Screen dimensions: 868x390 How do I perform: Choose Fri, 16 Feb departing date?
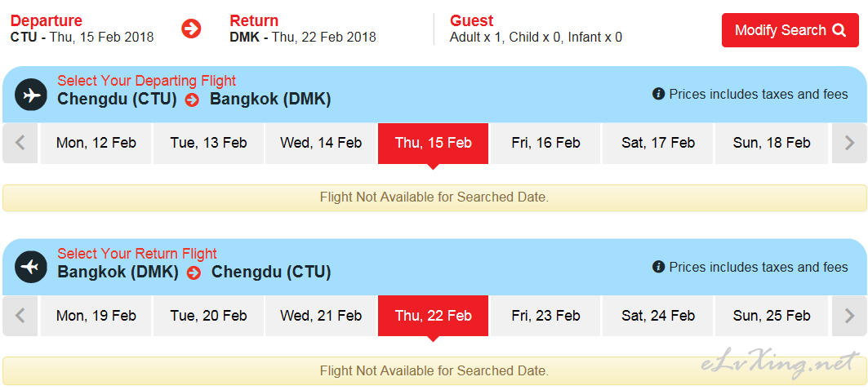[545, 144]
